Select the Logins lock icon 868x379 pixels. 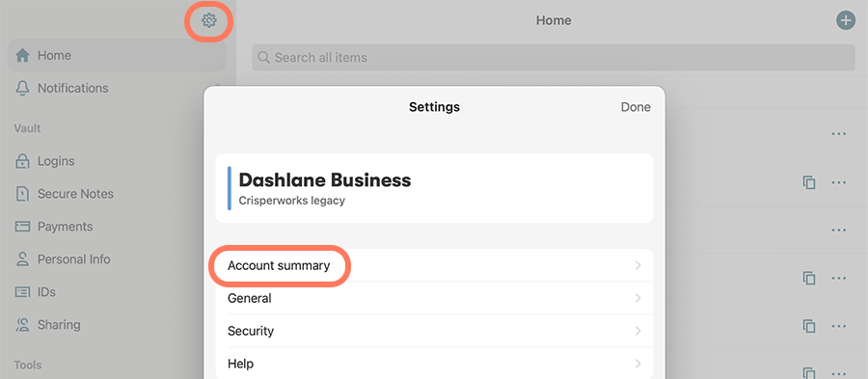(x=22, y=162)
